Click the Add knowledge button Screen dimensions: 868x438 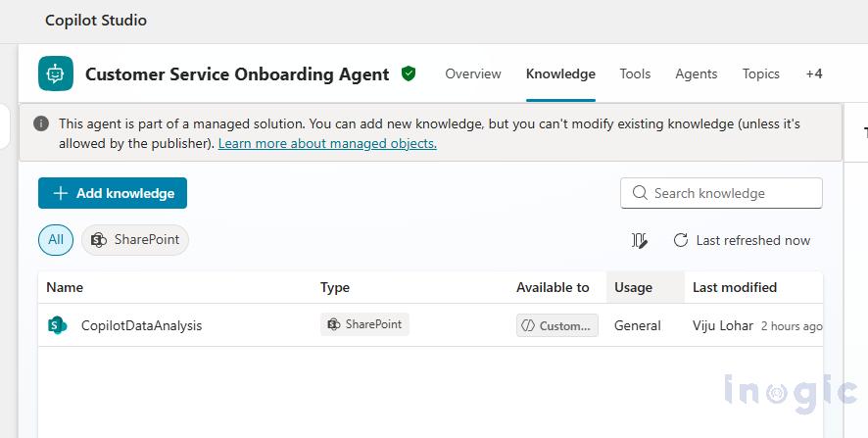tap(113, 193)
